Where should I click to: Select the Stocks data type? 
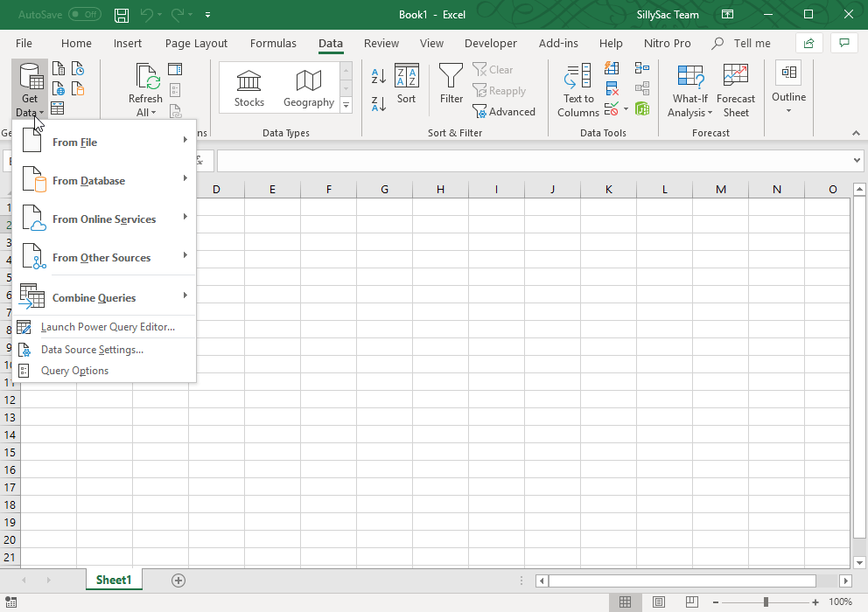(248, 87)
